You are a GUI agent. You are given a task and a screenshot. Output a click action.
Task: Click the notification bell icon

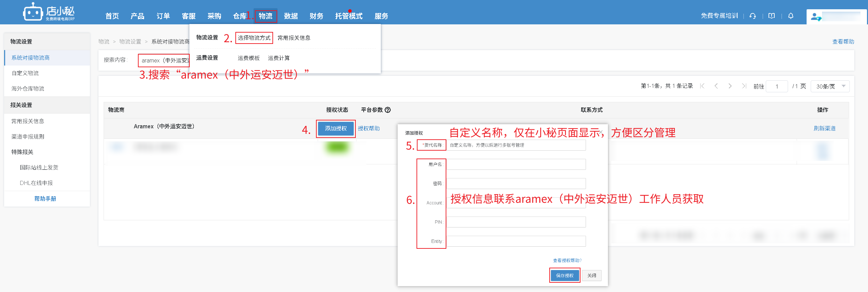[x=791, y=16]
